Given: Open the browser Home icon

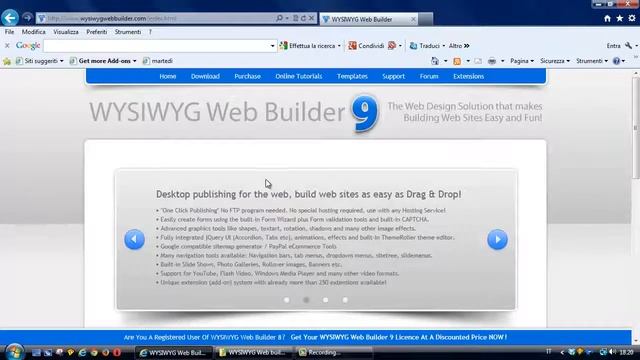Looking at the screenshot, I should [607, 18].
